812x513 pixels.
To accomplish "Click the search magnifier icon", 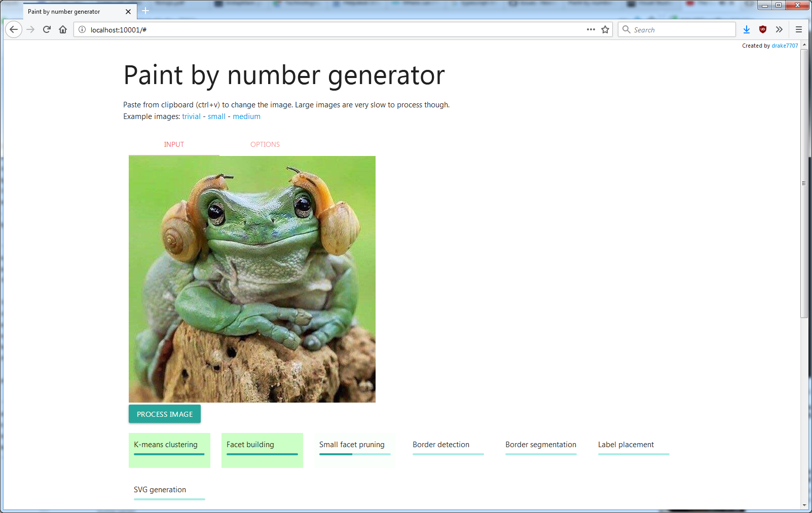I will (x=626, y=29).
